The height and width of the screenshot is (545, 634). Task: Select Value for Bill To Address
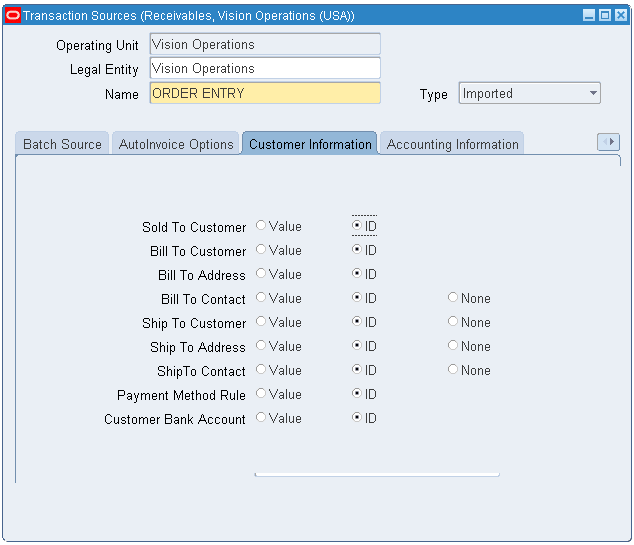click(x=262, y=274)
